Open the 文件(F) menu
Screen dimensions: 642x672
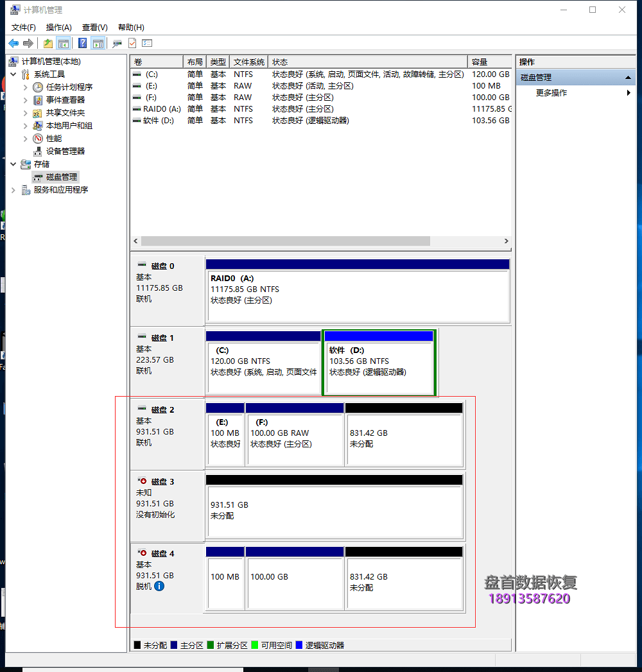tap(24, 28)
